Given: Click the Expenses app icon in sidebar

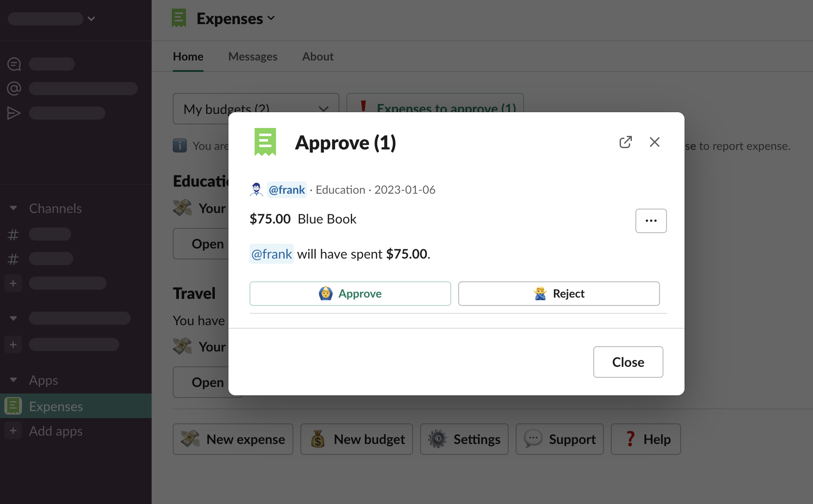Looking at the screenshot, I should (x=13, y=406).
